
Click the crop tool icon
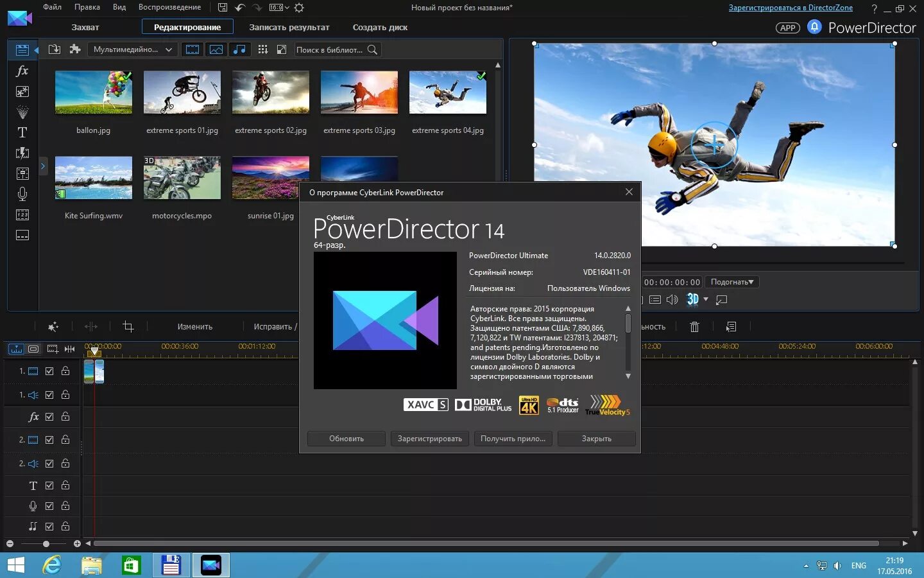[x=128, y=327]
